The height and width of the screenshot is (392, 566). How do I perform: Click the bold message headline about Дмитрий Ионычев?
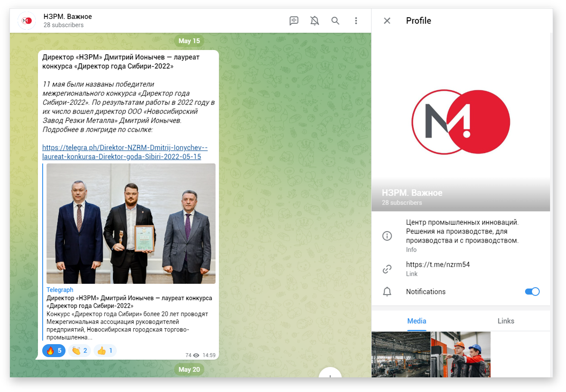coord(121,62)
